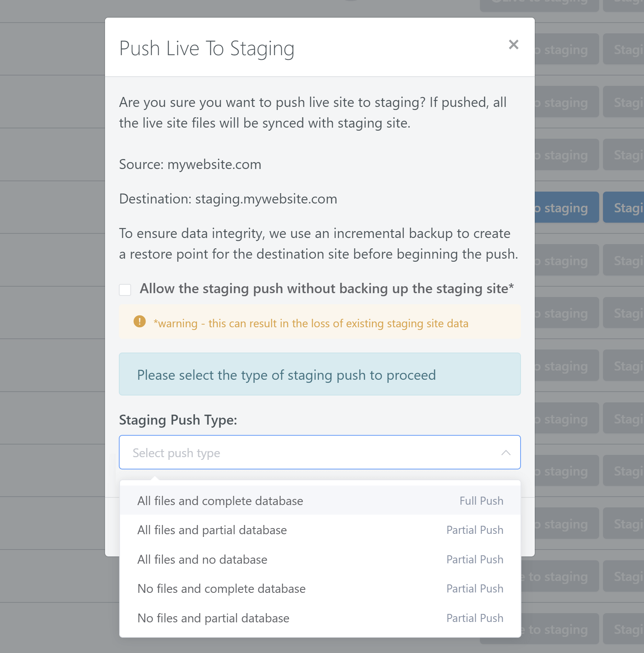The height and width of the screenshot is (653, 644).
Task: Click the Source mywebsite.com text
Action: click(x=191, y=164)
